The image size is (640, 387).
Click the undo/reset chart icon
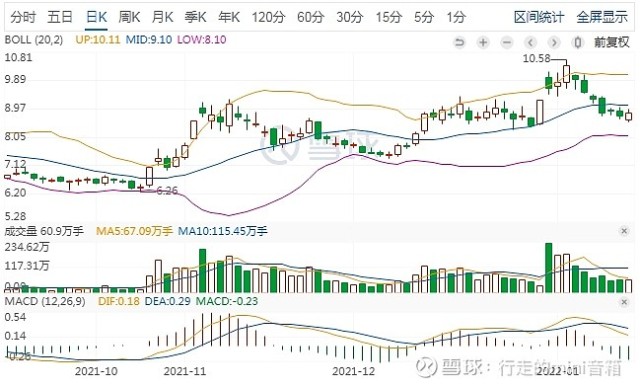tap(459, 42)
